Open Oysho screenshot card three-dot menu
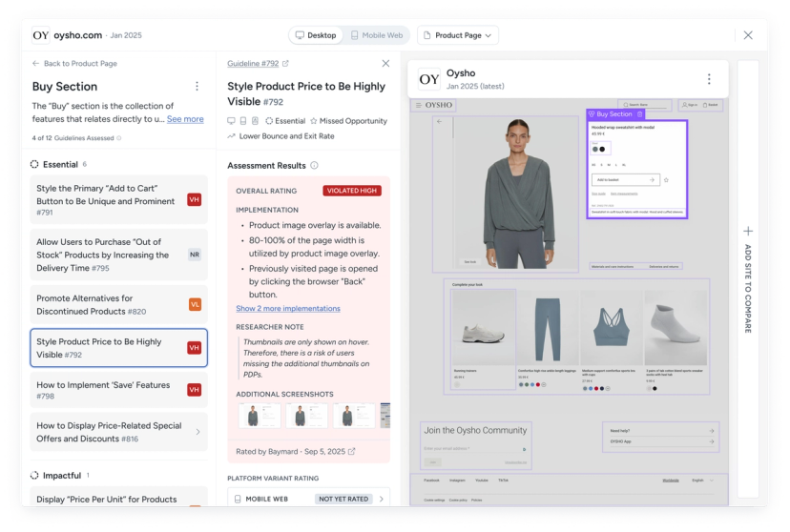The width and height of the screenshot is (790, 532). [x=709, y=79]
